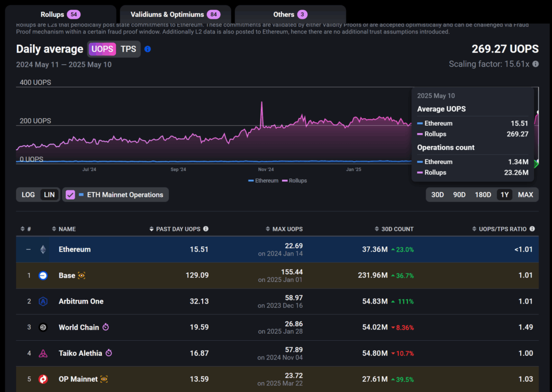The image size is (552, 392).
Task: Sort by MAX UOPS column
Action: (284, 229)
